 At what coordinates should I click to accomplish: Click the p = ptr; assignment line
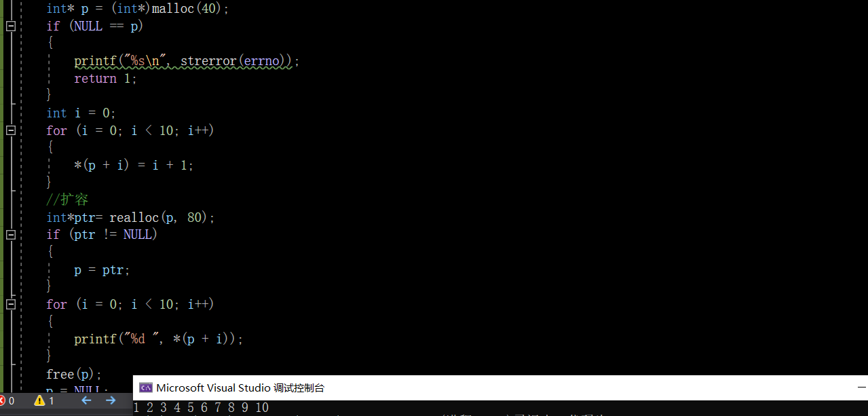coord(102,270)
